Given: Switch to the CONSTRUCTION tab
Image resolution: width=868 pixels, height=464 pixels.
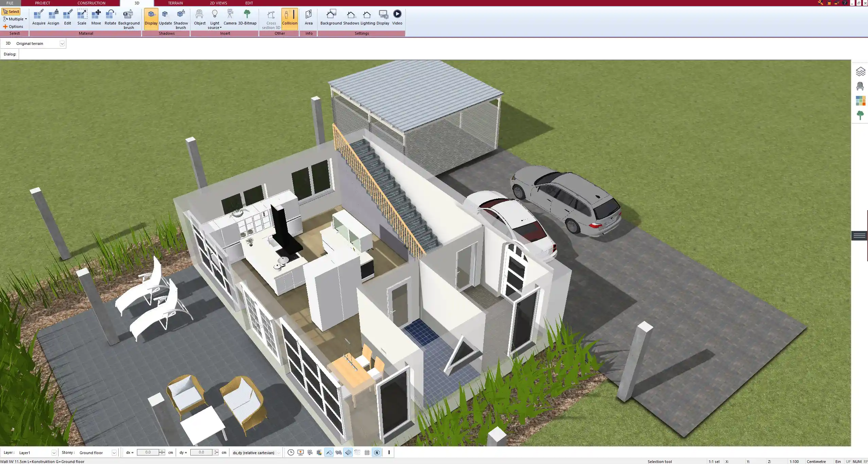Looking at the screenshot, I should (91, 3).
